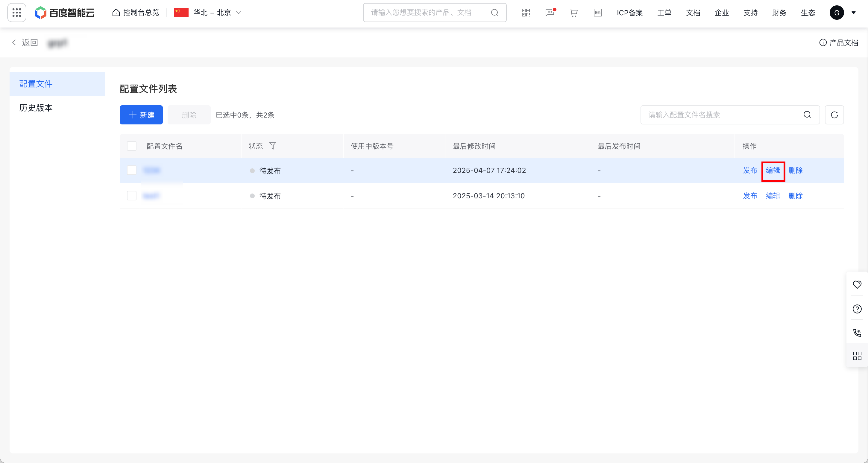The width and height of the screenshot is (868, 463).
Task: Select the 配置文件 sidebar tab
Action: pyautogui.click(x=36, y=84)
